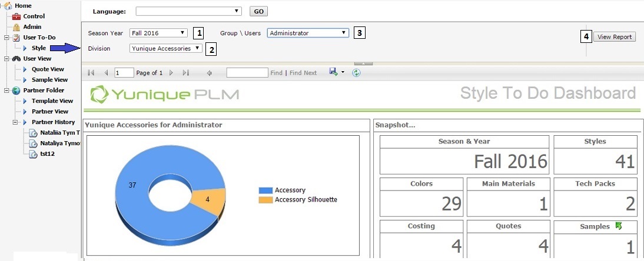Screen dimensions: 644x261
Task: Click the Tech Packs count 2
Action: (630, 203)
